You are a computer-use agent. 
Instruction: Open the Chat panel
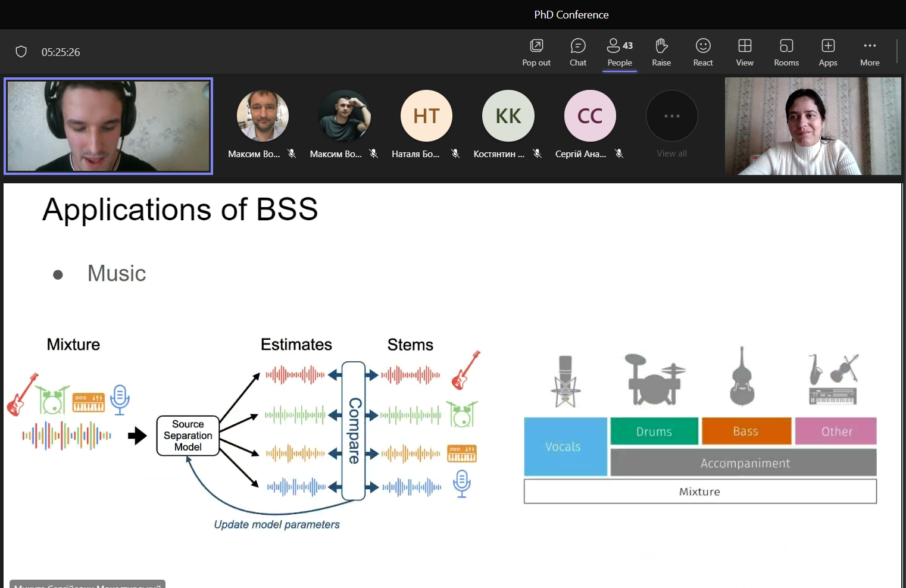pos(577,52)
